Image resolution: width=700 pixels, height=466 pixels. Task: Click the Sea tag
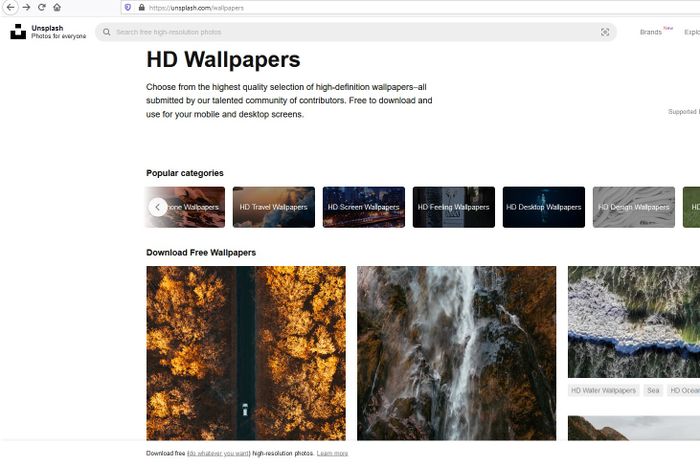[653, 391]
